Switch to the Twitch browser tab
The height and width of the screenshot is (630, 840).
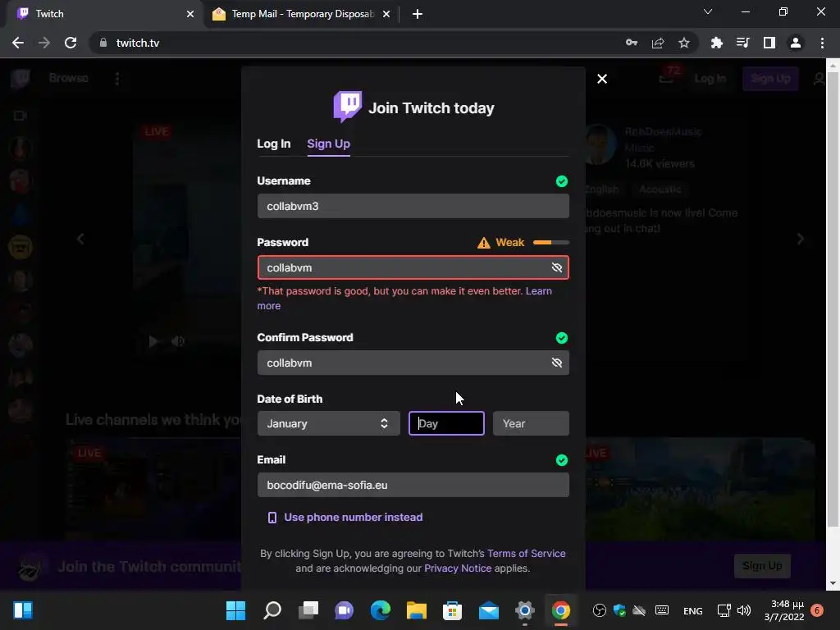[x=102, y=14]
